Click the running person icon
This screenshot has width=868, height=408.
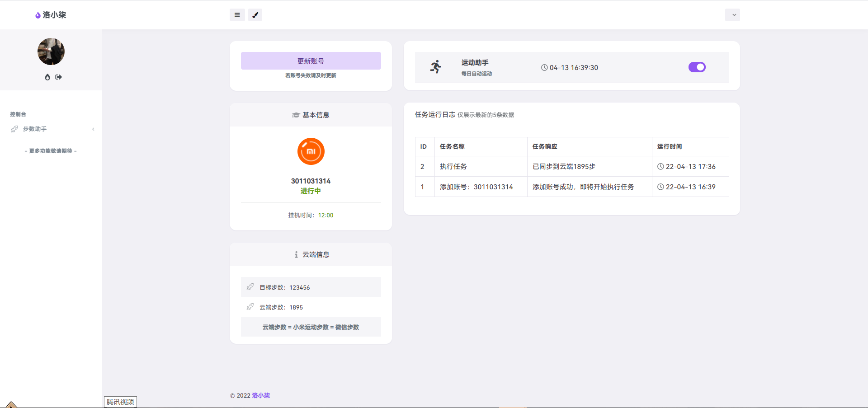point(435,67)
